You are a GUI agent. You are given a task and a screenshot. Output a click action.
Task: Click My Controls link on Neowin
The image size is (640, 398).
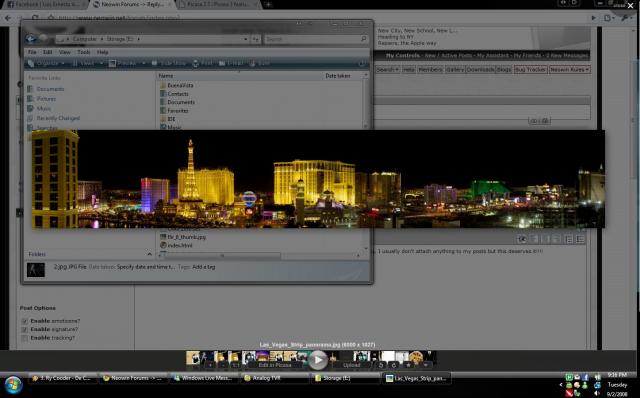[x=403, y=56]
